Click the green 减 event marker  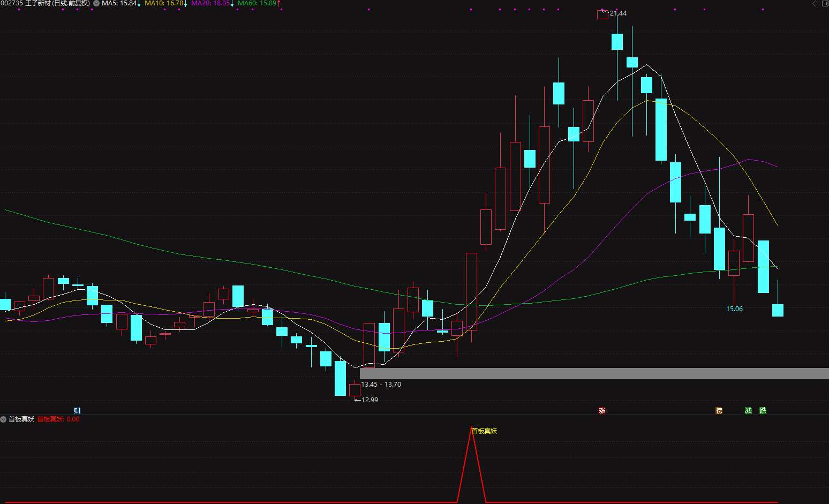pyautogui.click(x=748, y=411)
